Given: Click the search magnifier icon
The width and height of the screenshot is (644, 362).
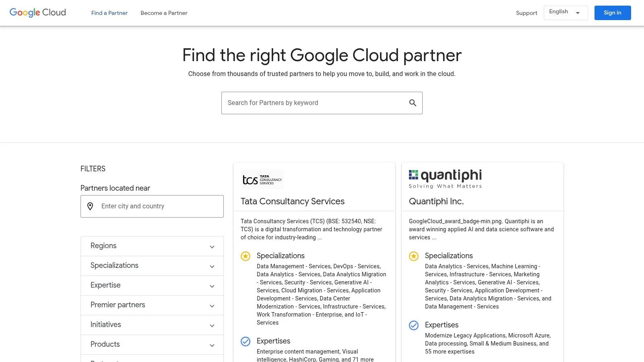Looking at the screenshot, I should pos(413,103).
